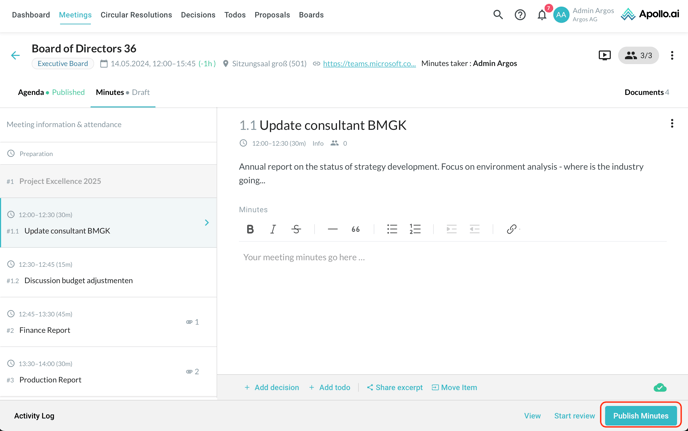The height and width of the screenshot is (431, 688).
Task: Open the meeting three-dot options menu
Action: pyautogui.click(x=672, y=56)
